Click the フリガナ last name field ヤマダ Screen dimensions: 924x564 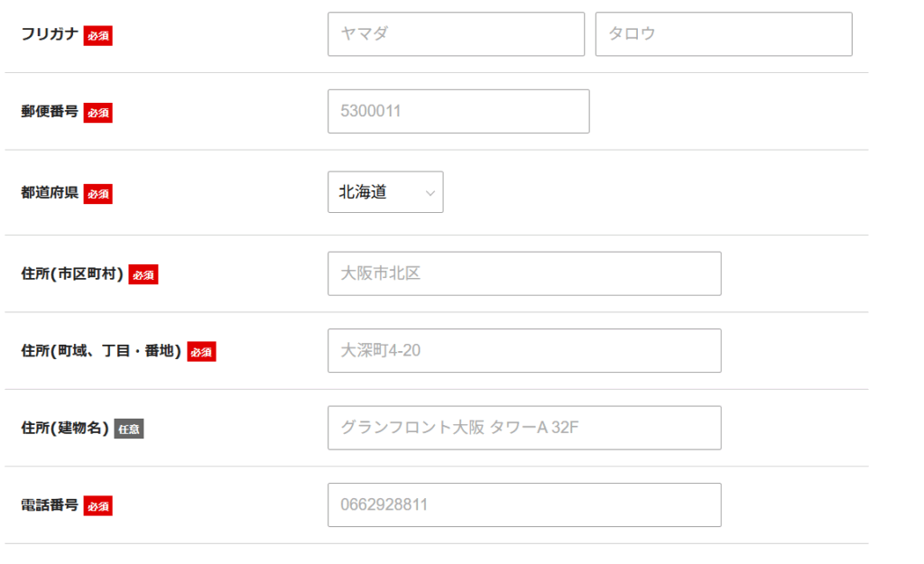pyautogui.click(x=456, y=34)
